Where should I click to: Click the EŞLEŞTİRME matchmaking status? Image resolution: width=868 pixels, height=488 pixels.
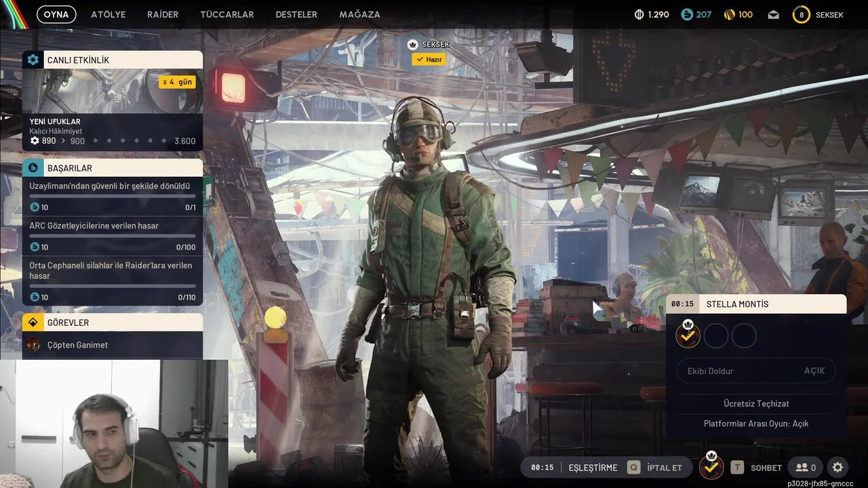coord(593,468)
